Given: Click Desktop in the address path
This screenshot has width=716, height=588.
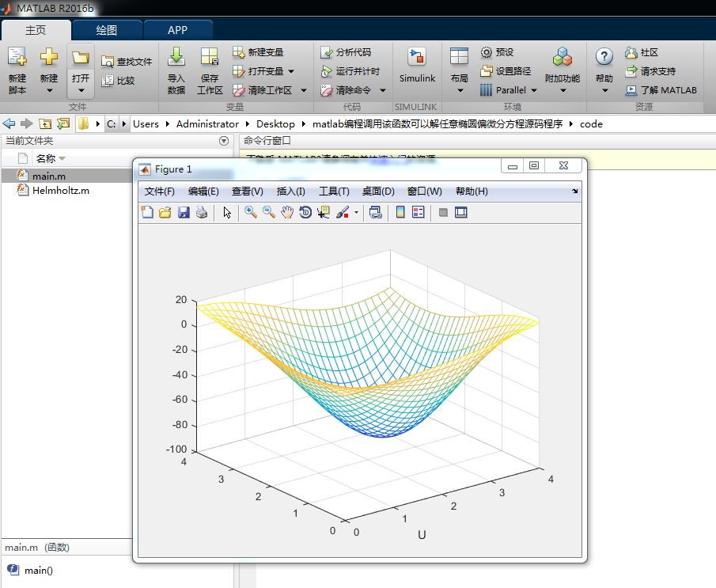Looking at the screenshot, I should [275, 123].
